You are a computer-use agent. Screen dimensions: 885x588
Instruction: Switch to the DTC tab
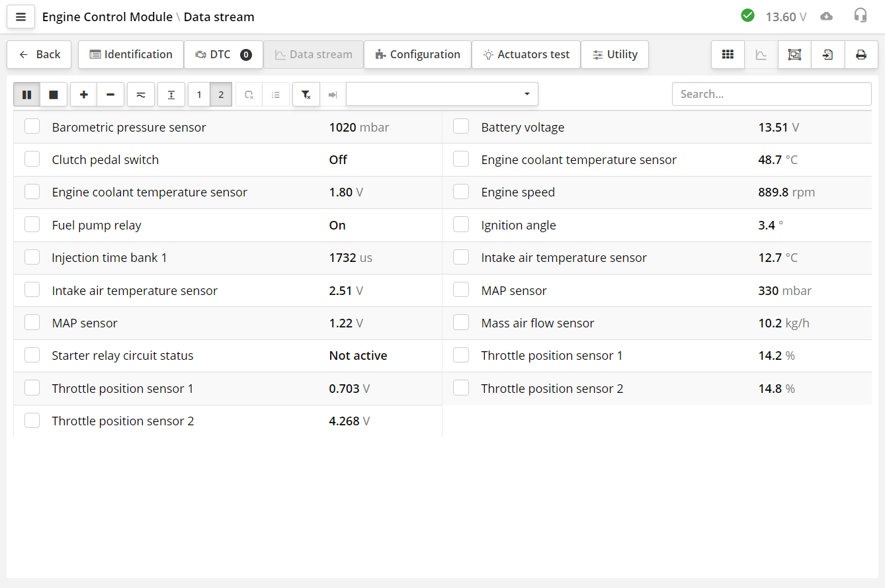224,54
